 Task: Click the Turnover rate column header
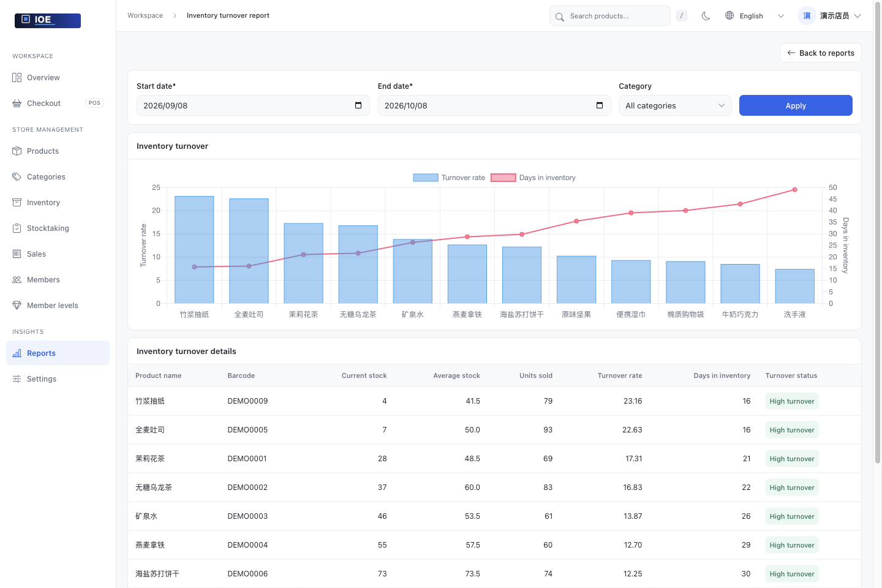(x=620, y=376)
